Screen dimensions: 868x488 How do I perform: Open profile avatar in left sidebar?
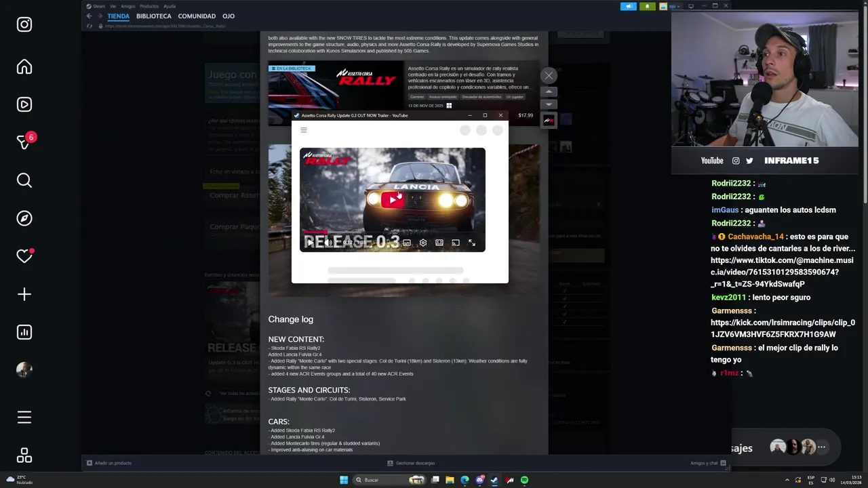coord(24,370)
